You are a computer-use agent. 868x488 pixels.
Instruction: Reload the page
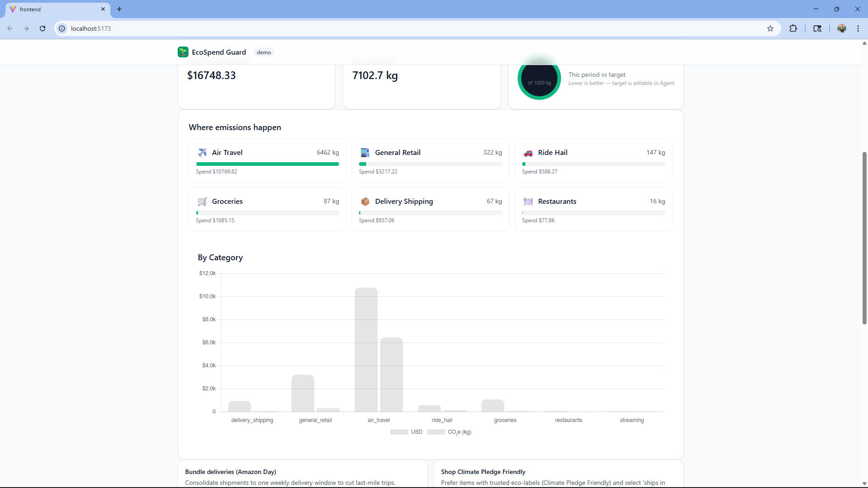42,28
